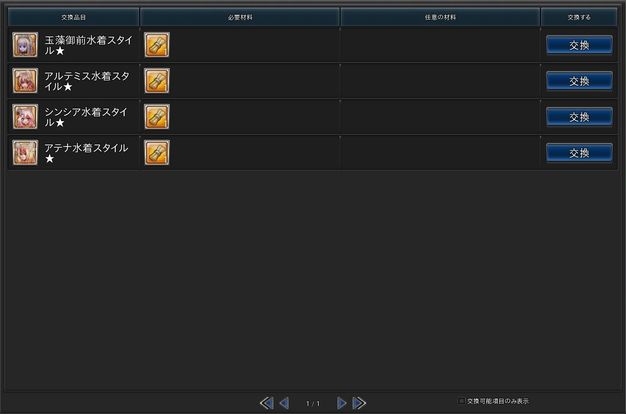Jump to the last page arrow
Viewport: 626px width, 414px height.
pos(359,403)
